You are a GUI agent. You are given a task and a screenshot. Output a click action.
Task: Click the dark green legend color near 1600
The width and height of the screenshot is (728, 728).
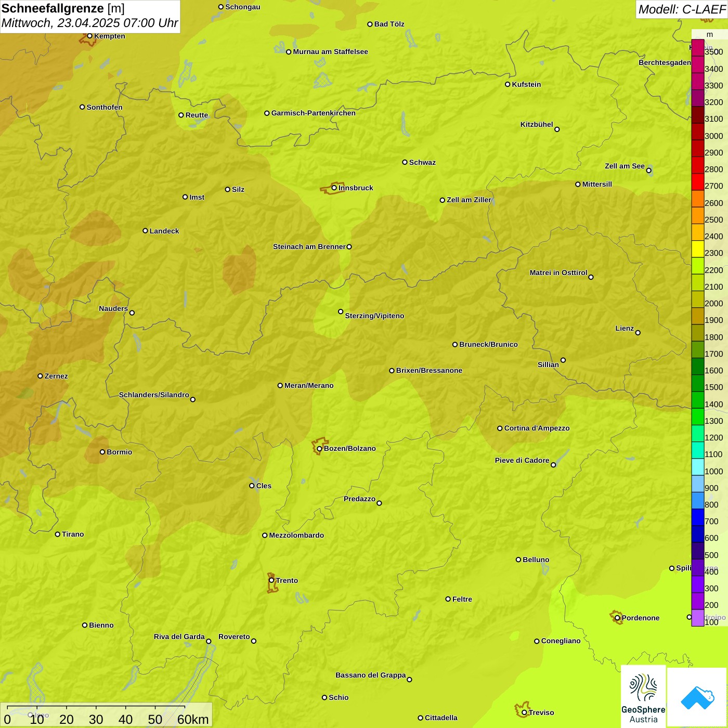click(697, 367)
